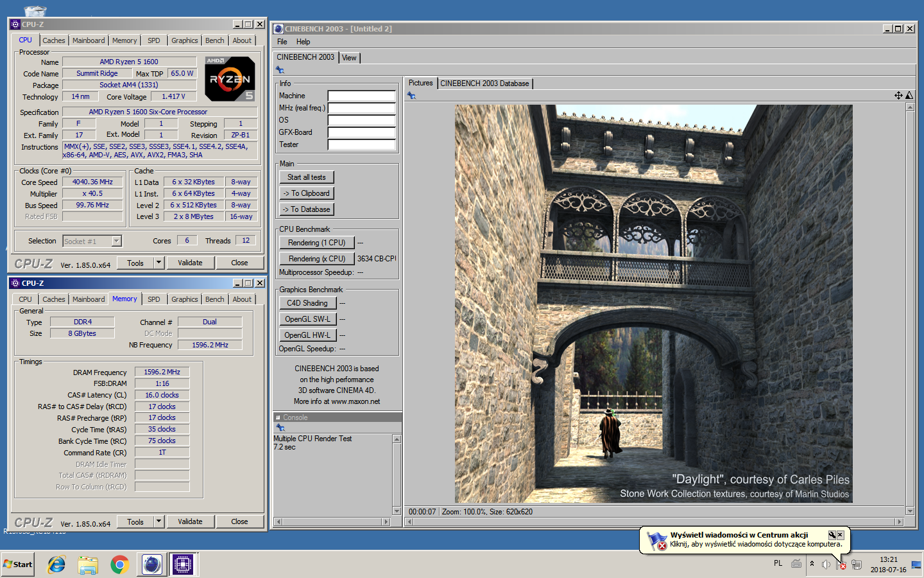
Task: Open the Socket #1 selection dropdown
Action: (116, 241)
